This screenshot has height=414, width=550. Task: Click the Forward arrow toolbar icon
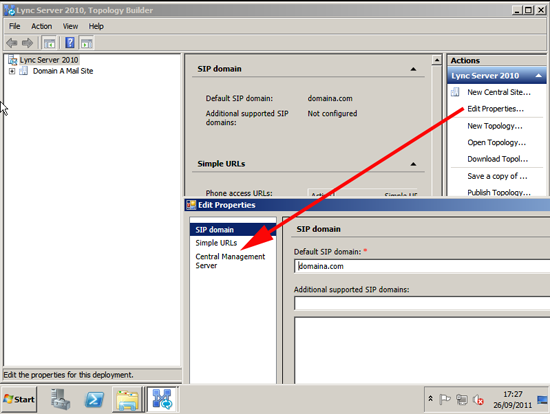pyautogui.click(x=27, y=43)
